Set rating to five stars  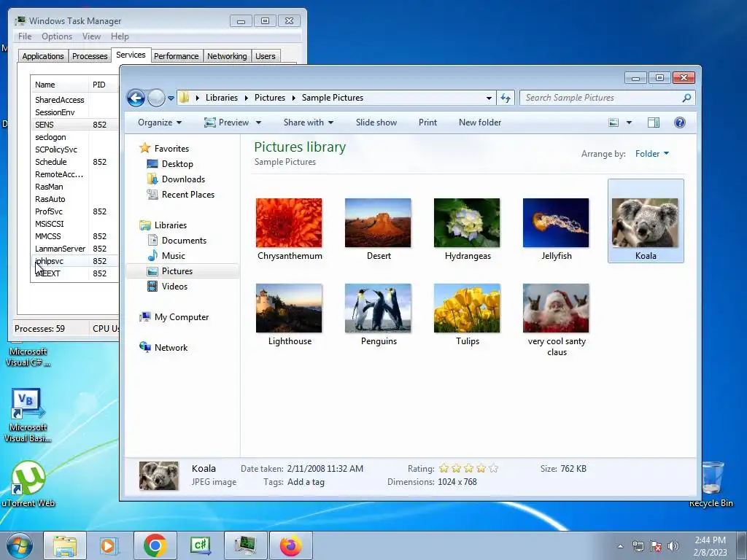pos(494,469)
